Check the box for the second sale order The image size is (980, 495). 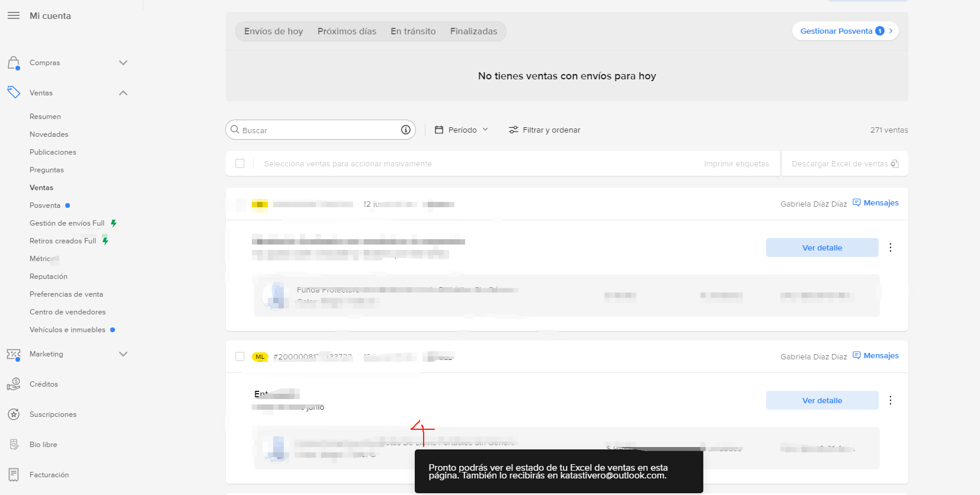[240, 356]
